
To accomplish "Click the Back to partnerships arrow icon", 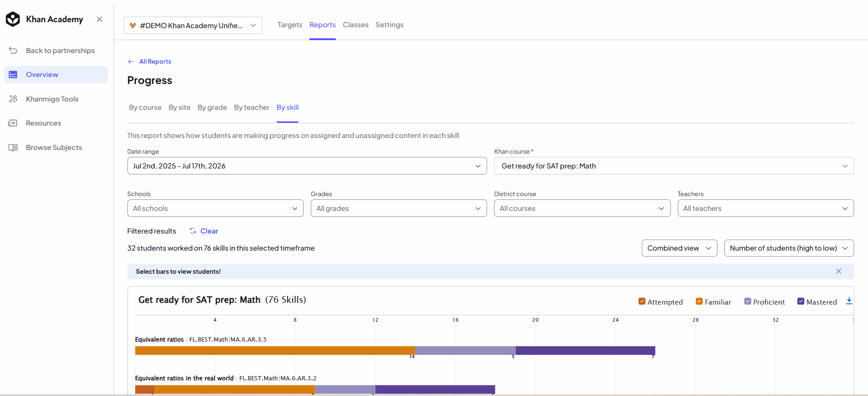I will point(13,50).
